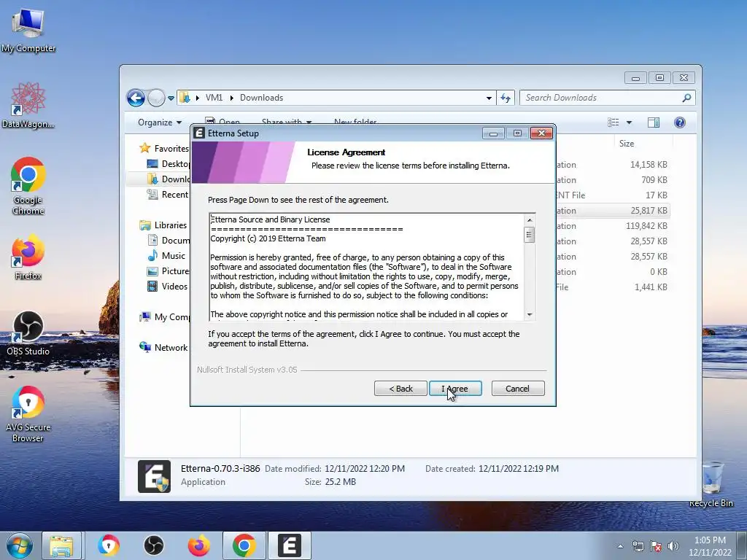Screen dimensions: 747x560
Task: Open the recent locations dropdown in Explorer
Action: click(171, 98)
